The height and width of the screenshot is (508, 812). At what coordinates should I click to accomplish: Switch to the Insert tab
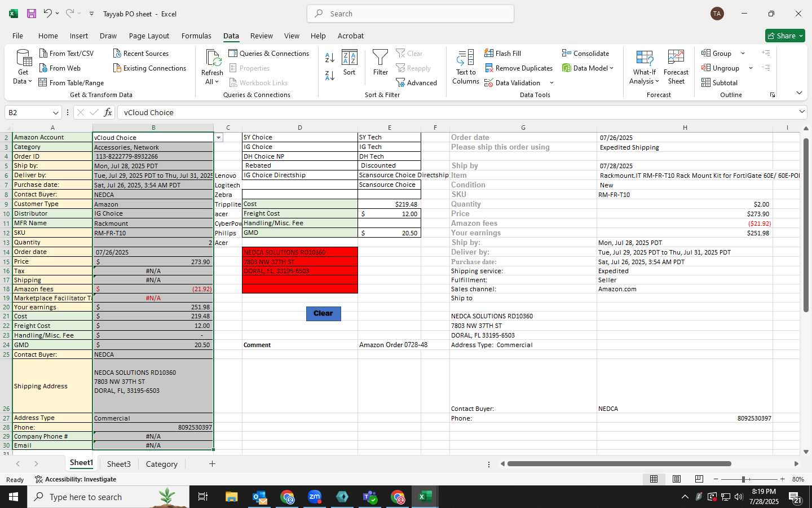coord(79,36)
